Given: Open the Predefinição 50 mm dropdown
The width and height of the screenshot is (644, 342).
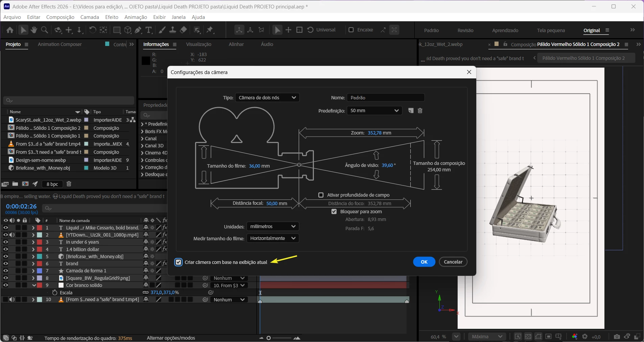Looking at the screenshot, I should tap(374, 111).
